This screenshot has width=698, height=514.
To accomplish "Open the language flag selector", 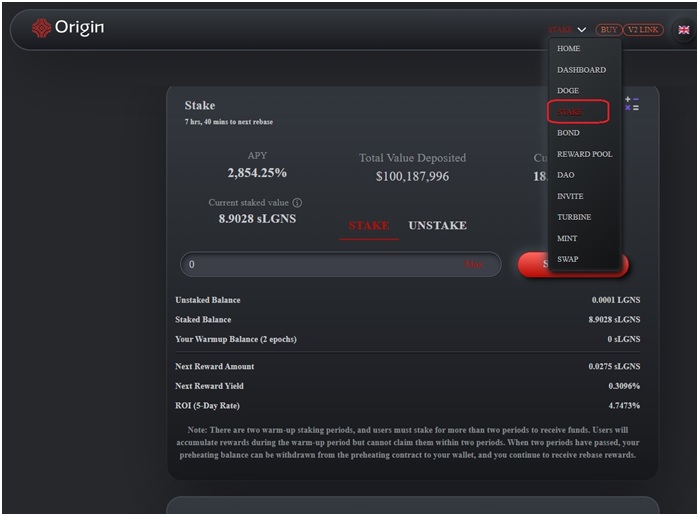I will [684, 30].
